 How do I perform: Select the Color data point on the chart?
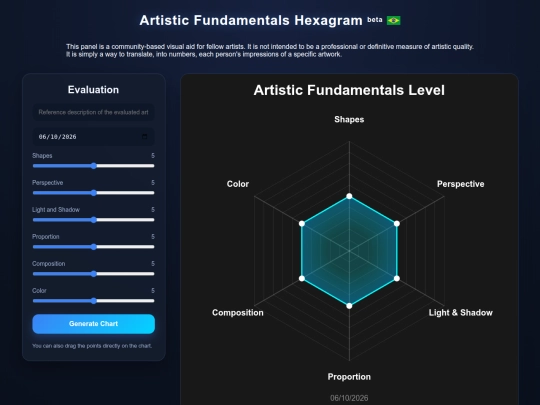[x=302, y=224]
